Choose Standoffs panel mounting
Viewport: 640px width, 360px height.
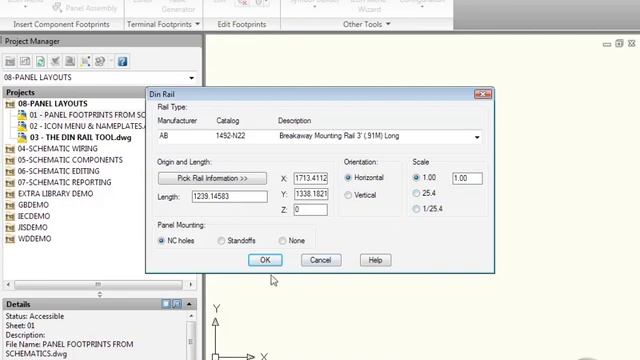[x=221, y=241]
